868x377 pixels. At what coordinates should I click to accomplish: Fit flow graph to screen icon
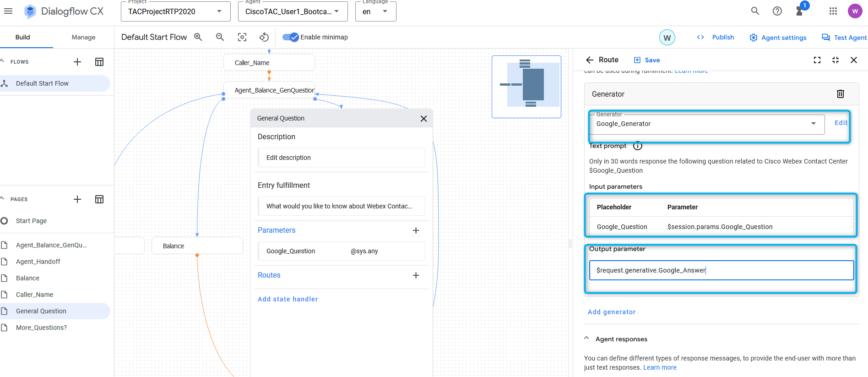click(242, 37)
